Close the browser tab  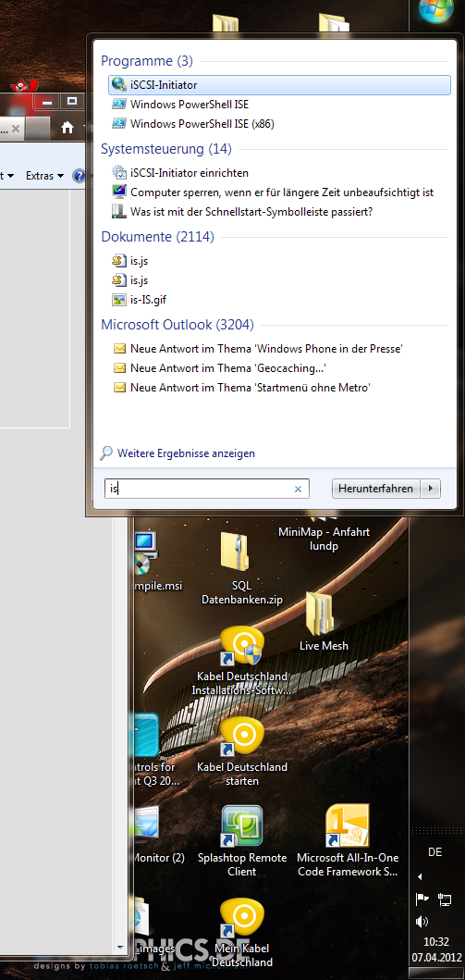click(x=16, y=128)
